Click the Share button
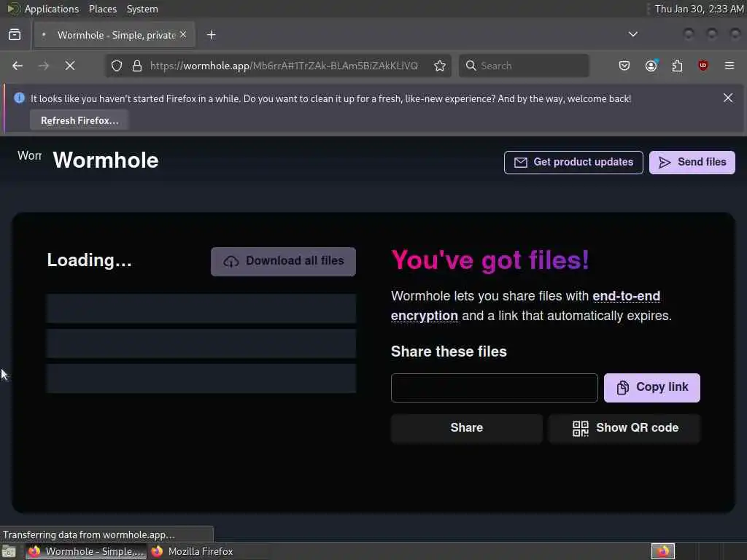The height and width of the screenshot is (560, 747). 466,428
